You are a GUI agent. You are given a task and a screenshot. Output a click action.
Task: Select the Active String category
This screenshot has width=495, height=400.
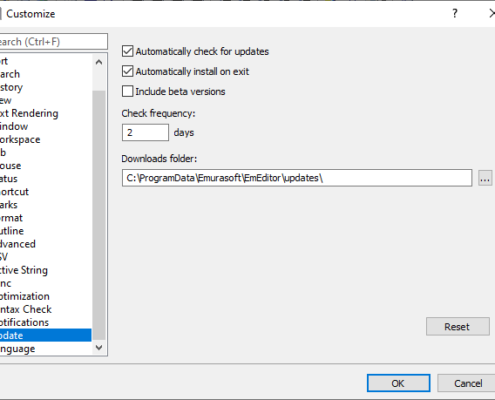24,270
